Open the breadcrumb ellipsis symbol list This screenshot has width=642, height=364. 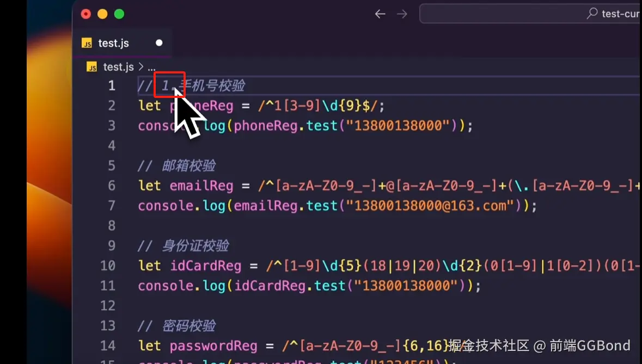[151, 67]
